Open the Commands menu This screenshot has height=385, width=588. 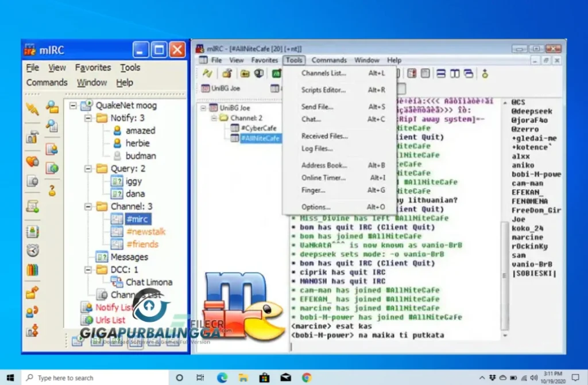pos(47,82)
